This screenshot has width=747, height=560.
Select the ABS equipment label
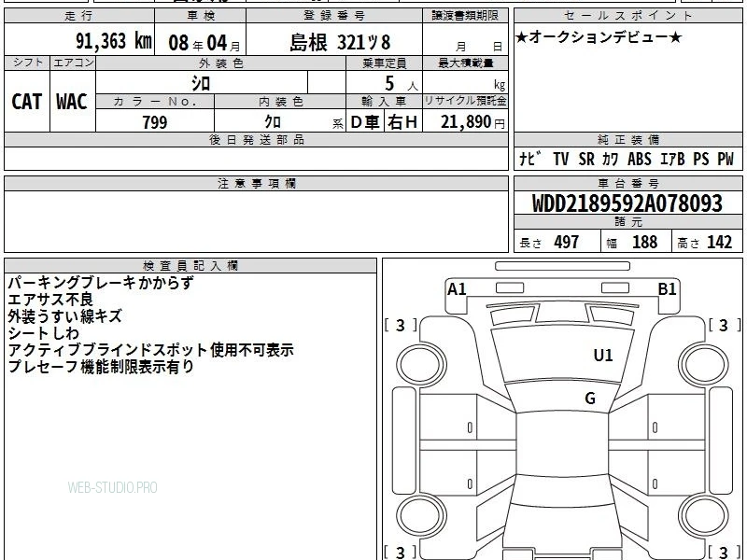(x=640, y=159)
